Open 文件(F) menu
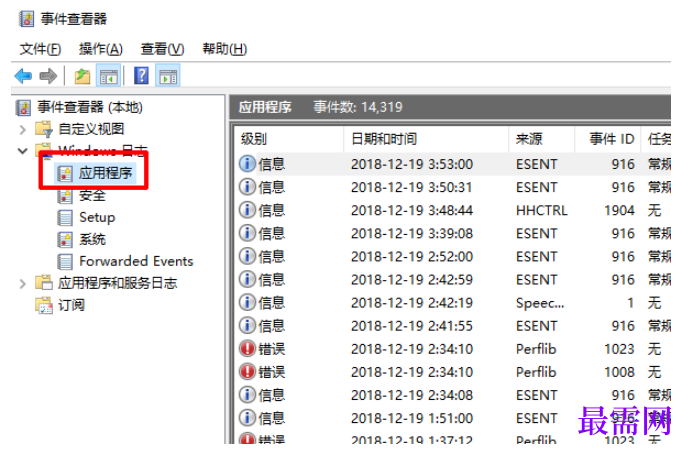The image size is (690, 452). coord(40,49)
